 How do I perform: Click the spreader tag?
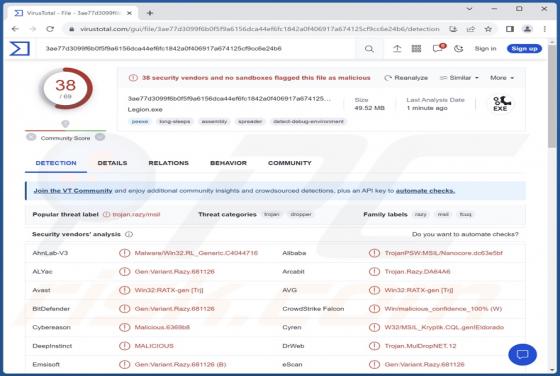(x=250, y=122)
